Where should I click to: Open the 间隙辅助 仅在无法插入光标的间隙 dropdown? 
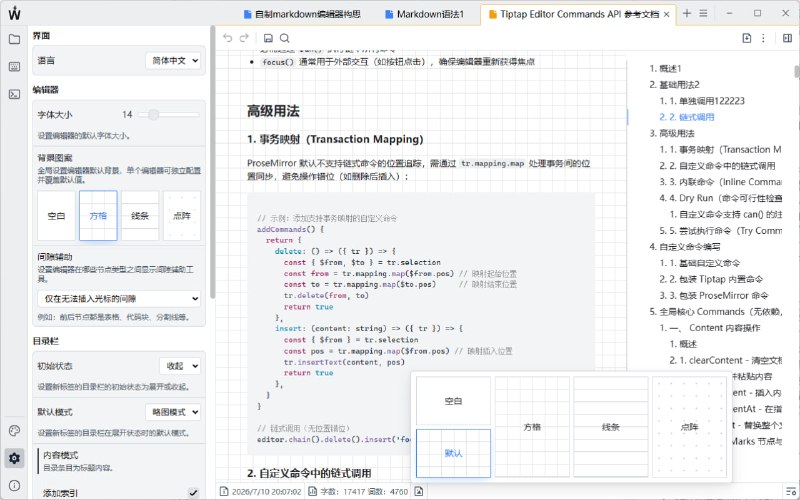[x=119, y=298]
